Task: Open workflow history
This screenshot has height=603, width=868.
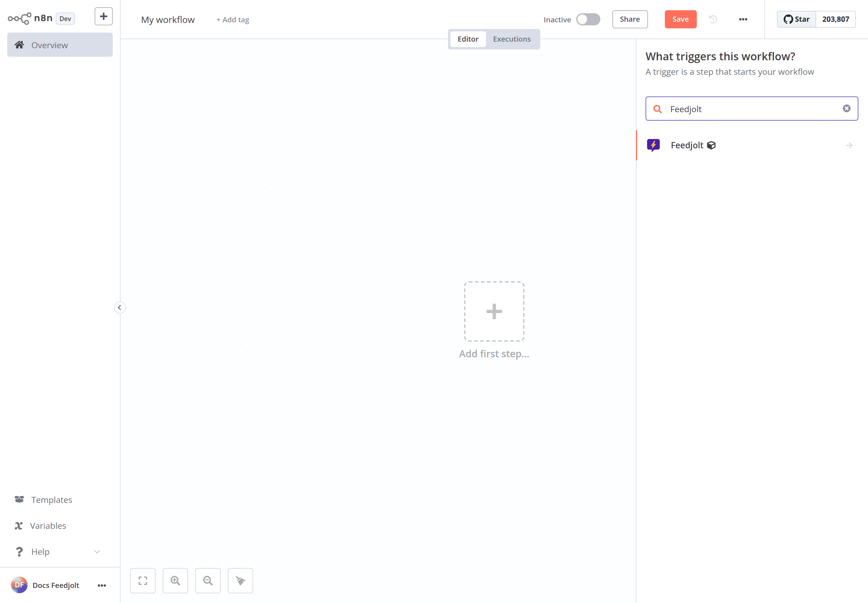Action: point(713,19)
